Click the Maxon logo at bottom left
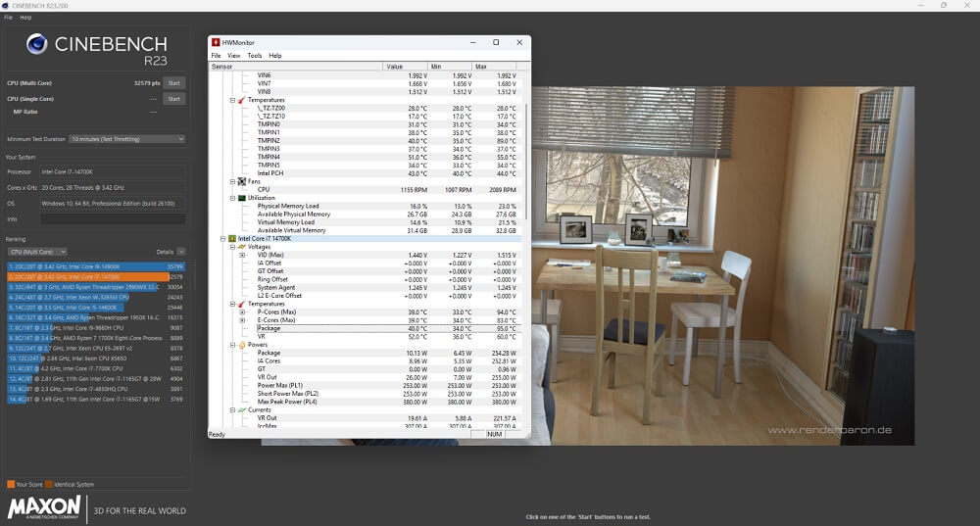Viewport: 980px width, 526px height. coord(44,507)
